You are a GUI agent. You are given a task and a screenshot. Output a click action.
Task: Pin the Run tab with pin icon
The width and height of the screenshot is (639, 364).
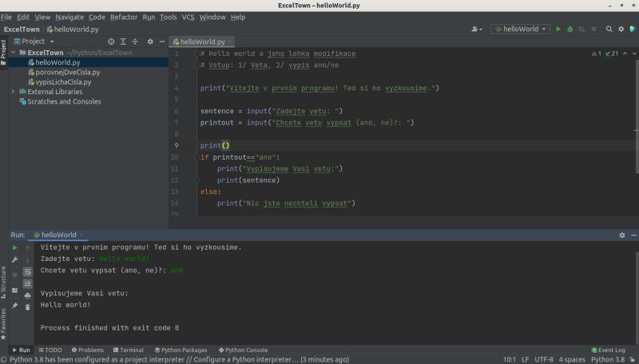tap(14, 306)
